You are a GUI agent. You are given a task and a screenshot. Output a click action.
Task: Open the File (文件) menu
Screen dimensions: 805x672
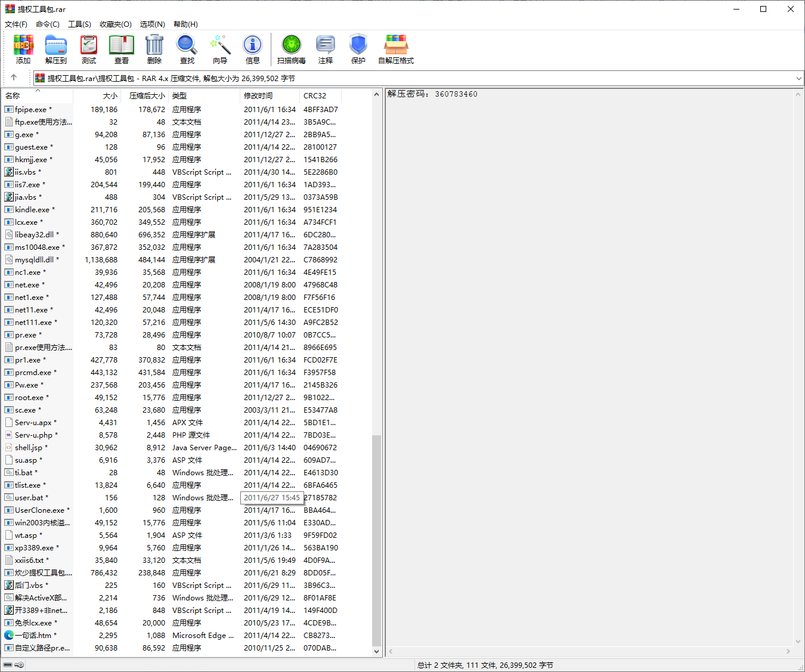(x=16, y=24)
